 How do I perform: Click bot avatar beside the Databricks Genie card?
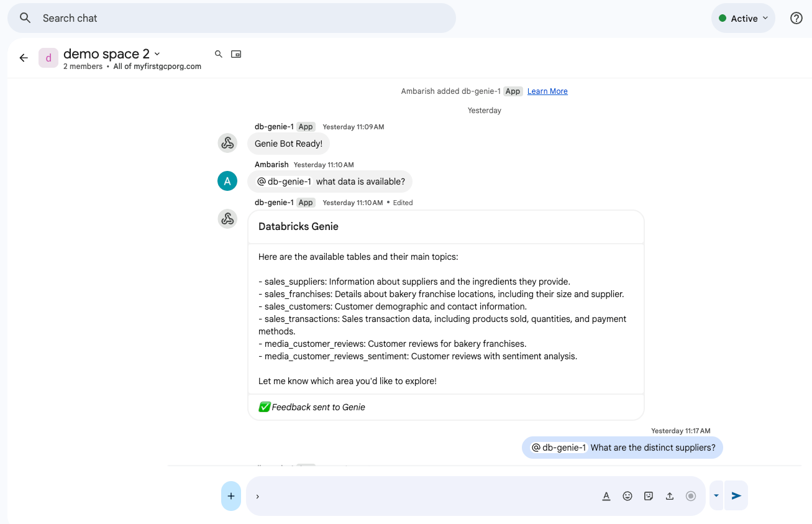click(227, 219)
